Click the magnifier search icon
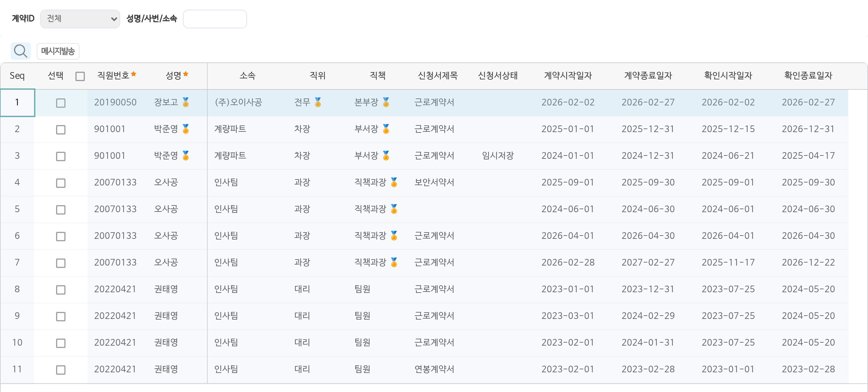This screenshot has height=392, width=868. (21, 51)
